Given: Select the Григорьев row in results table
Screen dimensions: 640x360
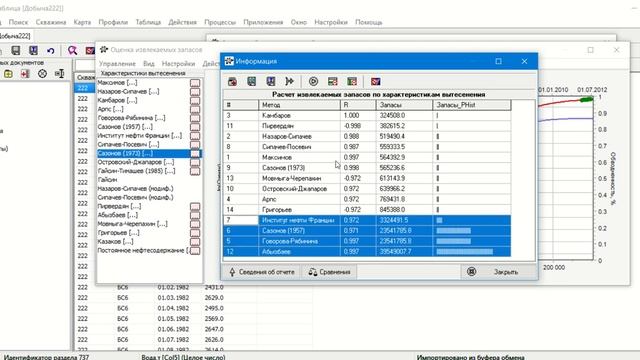Looking at the screenshot, I should point(367,210).
